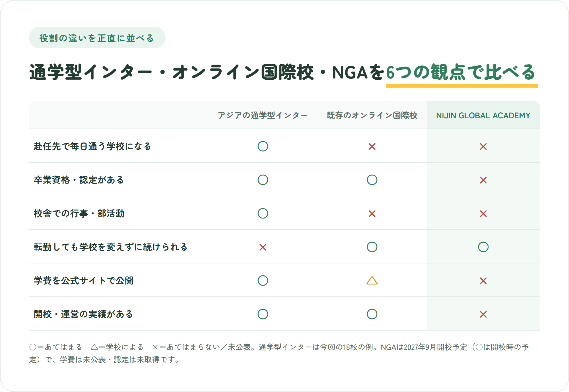Image resolution: width=569 pixels, height=392 pixels.
Task: Click the cross for 赴任先で毎日通う学校になる under 既存のオンライン国際校
Action: click(372, 147)
